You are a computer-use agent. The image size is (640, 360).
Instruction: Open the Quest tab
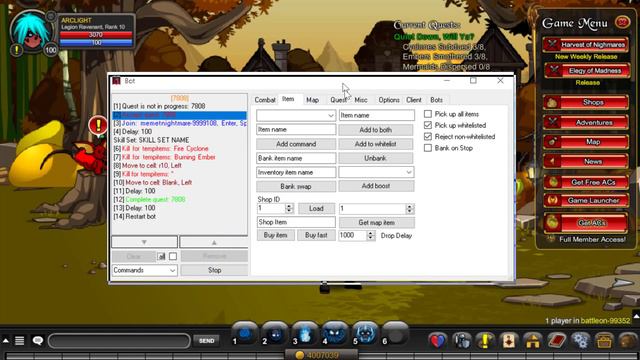pyautogui.click(x=338, y=100)
